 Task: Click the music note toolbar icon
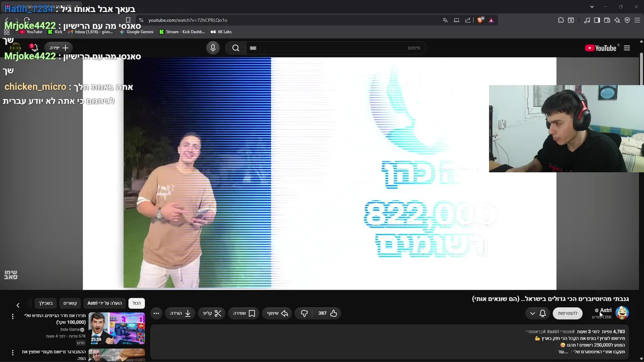(x=587, y=20)
